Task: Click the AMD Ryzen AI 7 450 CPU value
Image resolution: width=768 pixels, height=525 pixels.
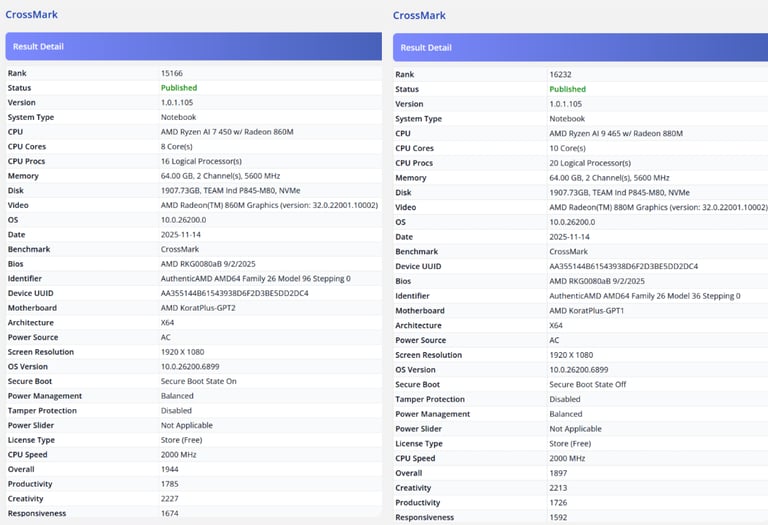Action: click(x=227, y=132)
